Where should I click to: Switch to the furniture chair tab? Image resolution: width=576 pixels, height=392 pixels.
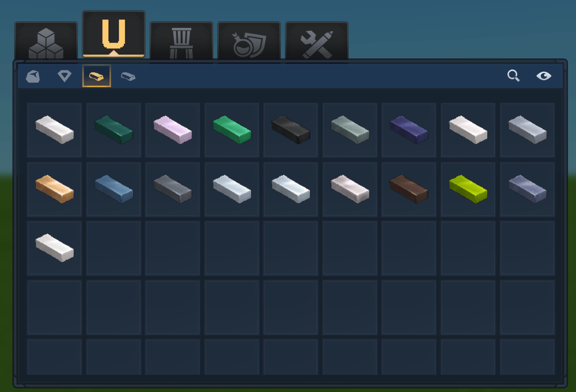click(x=181, y=41)
